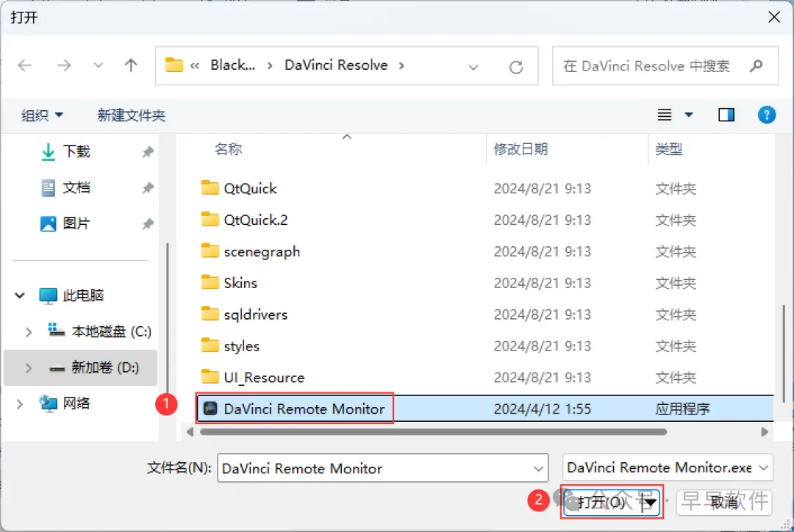Click the 取消 button
Image resolution: width=794 pixels, height=532 pixels.
pos(723,502)
